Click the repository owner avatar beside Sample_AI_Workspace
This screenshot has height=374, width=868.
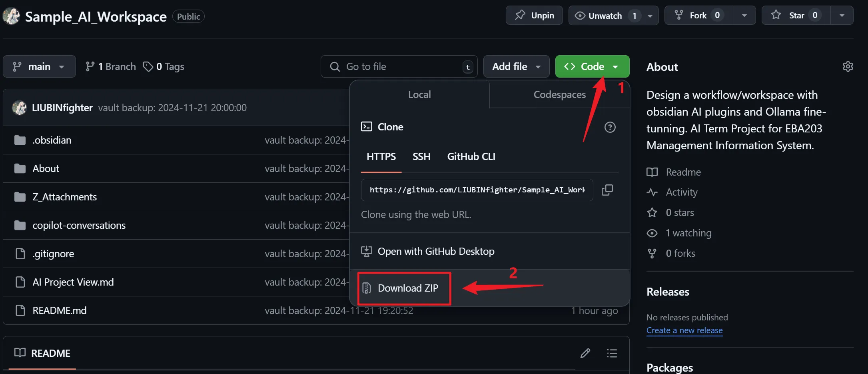click(11, 16)
